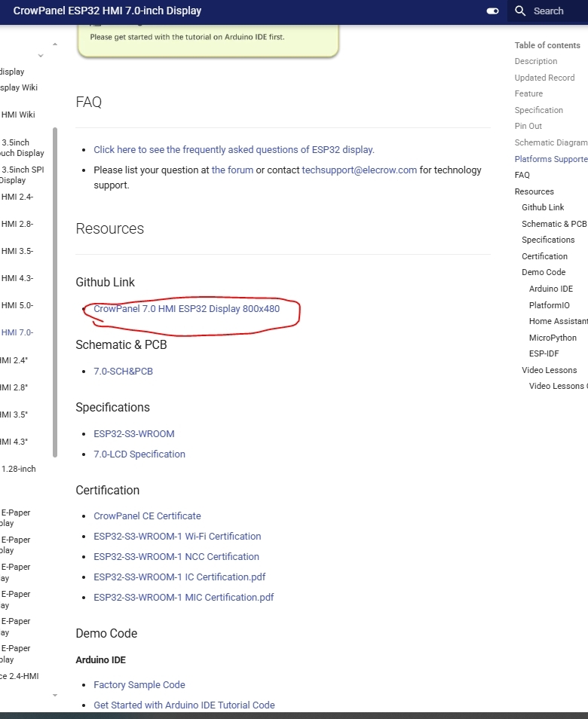Jump to ESP-IDF in table of contents
Image resolution: width=588 pixels, height=719 pixels.
(x=544, y=353)
